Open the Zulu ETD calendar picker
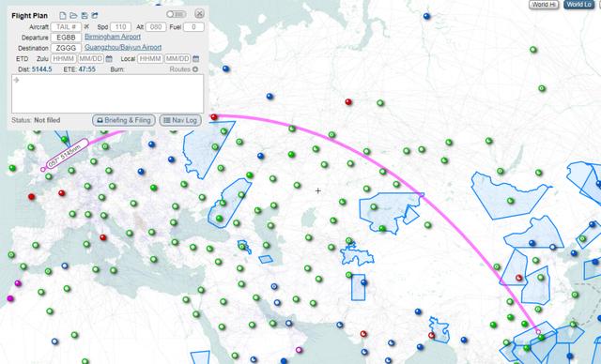The image size is (601, 364). coord(109,59)
